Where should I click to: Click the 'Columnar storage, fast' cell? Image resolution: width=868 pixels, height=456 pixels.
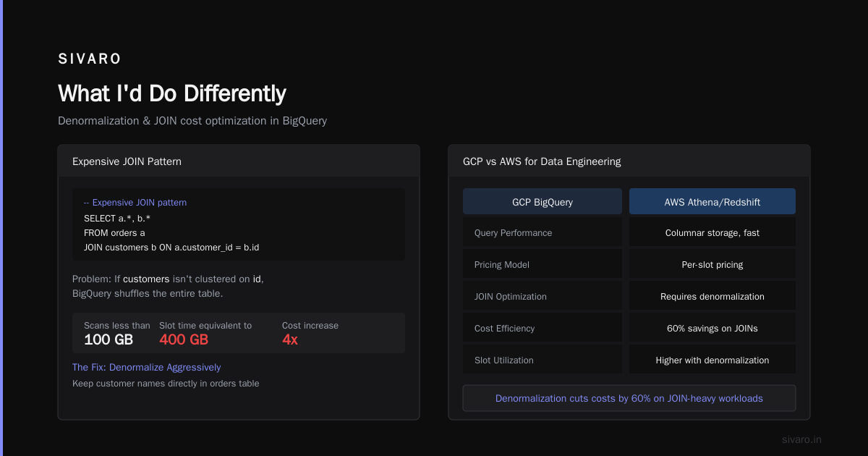tap(712, 233)
